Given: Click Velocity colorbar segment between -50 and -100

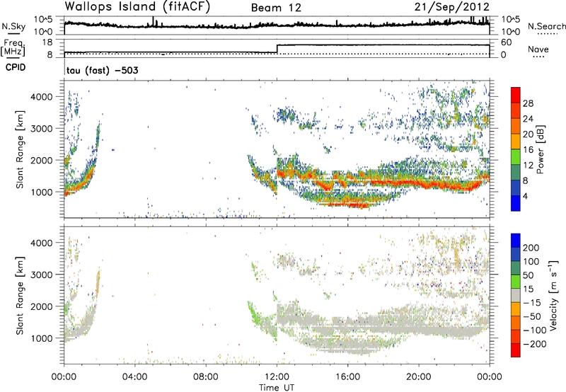Looking at the screenshot, I should (x=516, y=323).
